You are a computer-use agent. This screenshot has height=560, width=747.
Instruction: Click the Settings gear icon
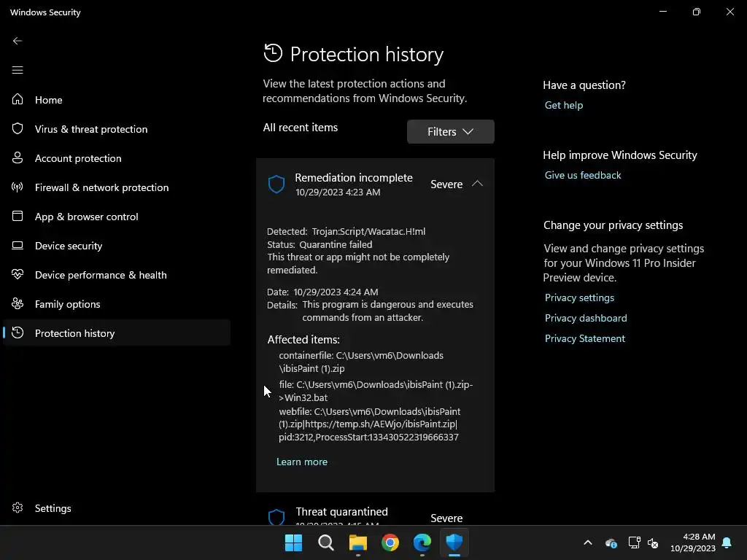[x=18, y=507]
